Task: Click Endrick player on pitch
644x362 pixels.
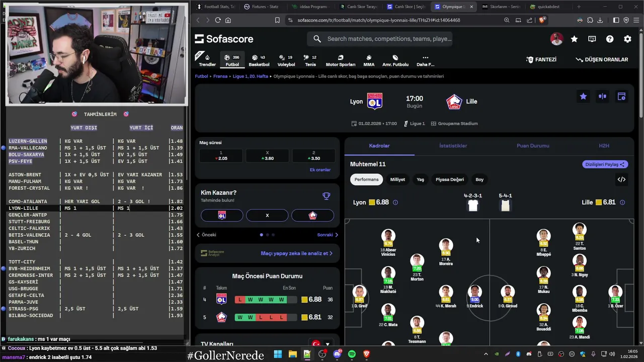Action: point(474,296)
